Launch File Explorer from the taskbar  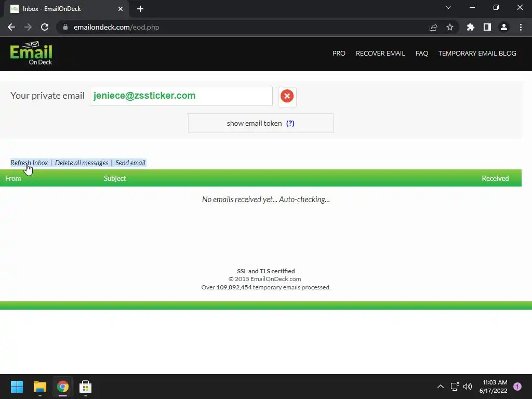pyautogui.click(x=39, y=387)
